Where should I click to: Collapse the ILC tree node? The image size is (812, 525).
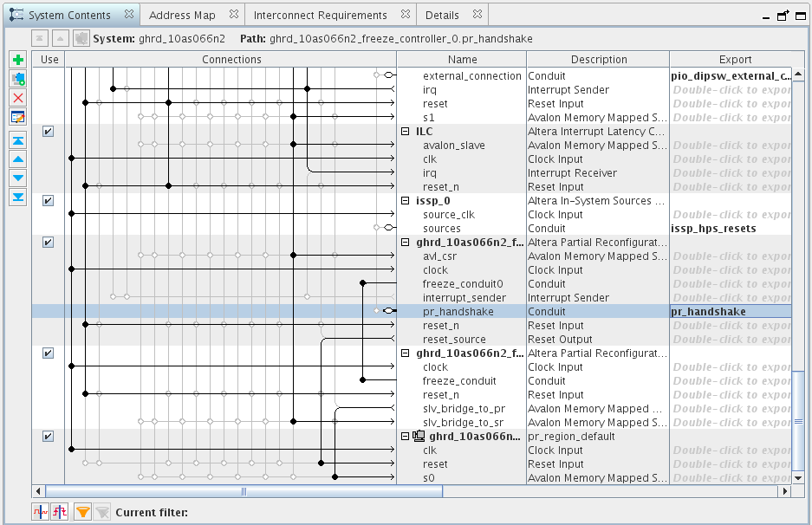[x=405, y=132]
